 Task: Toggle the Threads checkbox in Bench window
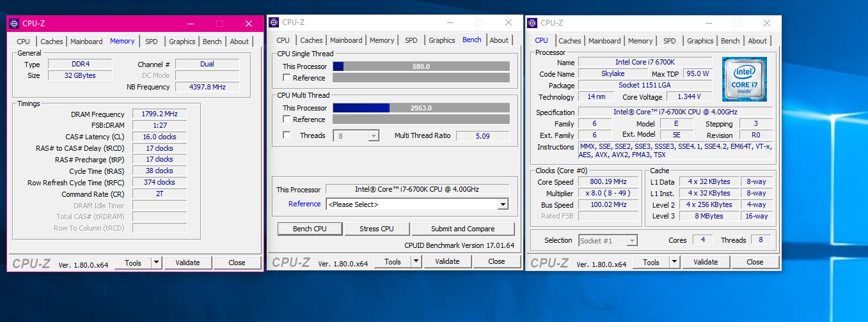point(287,135)
